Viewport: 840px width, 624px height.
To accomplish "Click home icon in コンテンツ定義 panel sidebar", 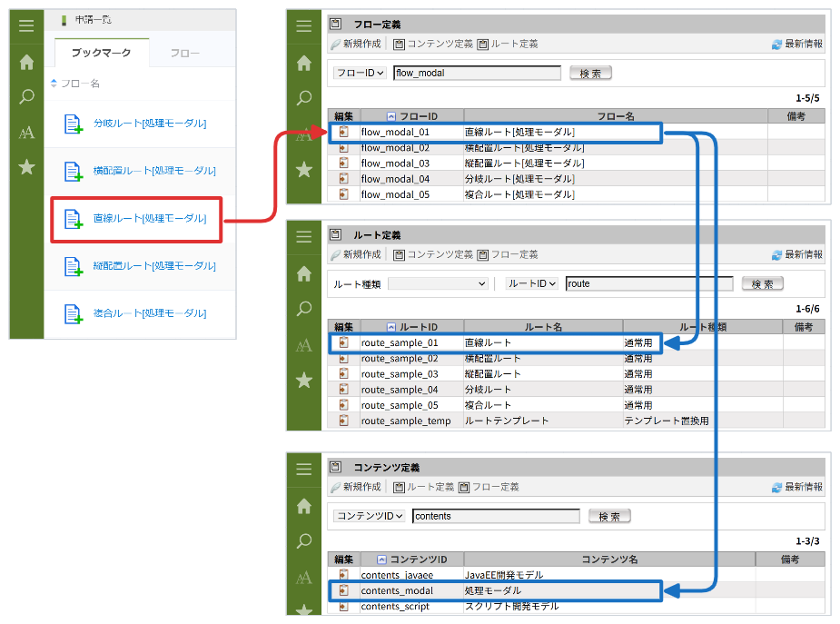I will 303,506.
